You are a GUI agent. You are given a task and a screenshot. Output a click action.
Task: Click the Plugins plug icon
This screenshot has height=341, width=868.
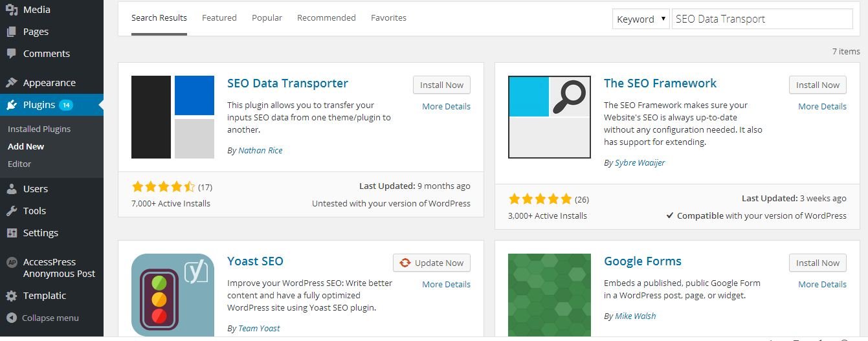(x=12, y=105)
